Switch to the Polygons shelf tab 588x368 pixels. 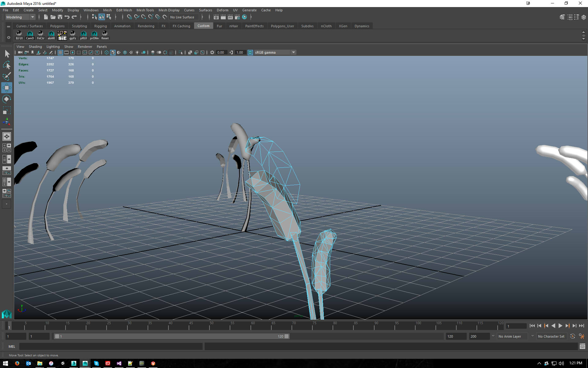[x=57, y=26]
